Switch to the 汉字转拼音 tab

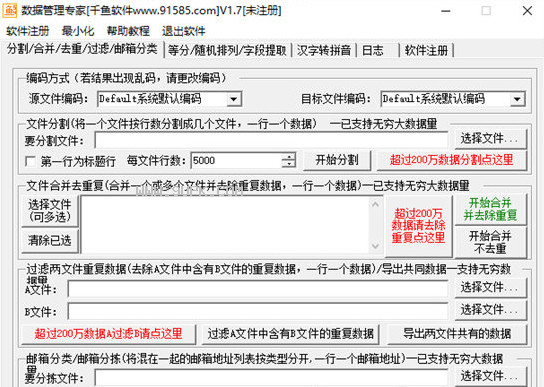click(324, 51)
